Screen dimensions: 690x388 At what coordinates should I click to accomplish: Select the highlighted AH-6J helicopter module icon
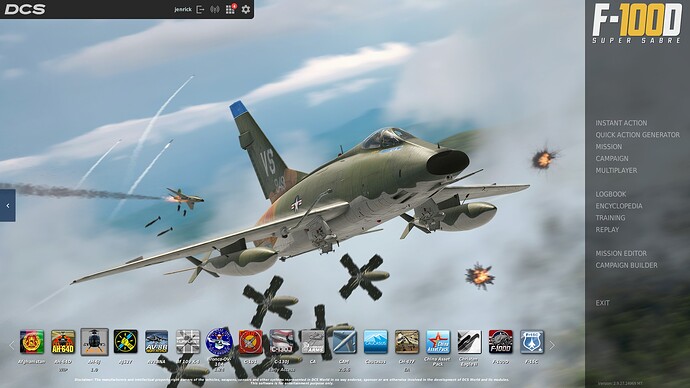point(94,342)
